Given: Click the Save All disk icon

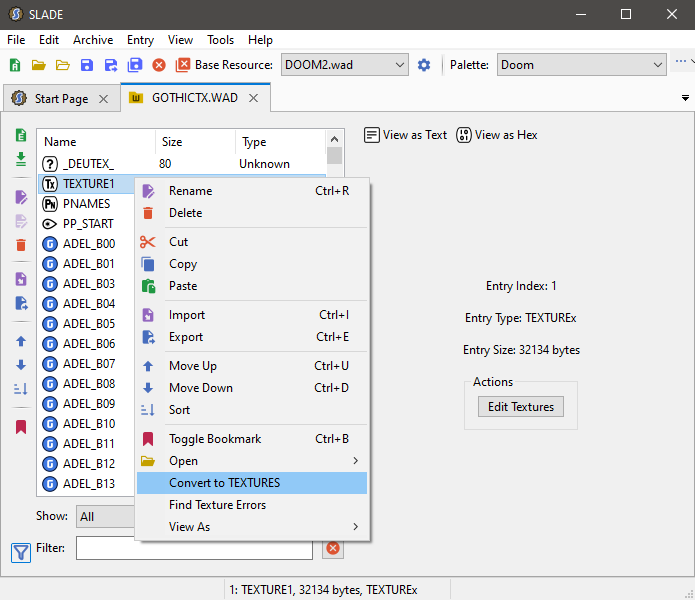Looking at the screenshot, I should tap(135, 65).
